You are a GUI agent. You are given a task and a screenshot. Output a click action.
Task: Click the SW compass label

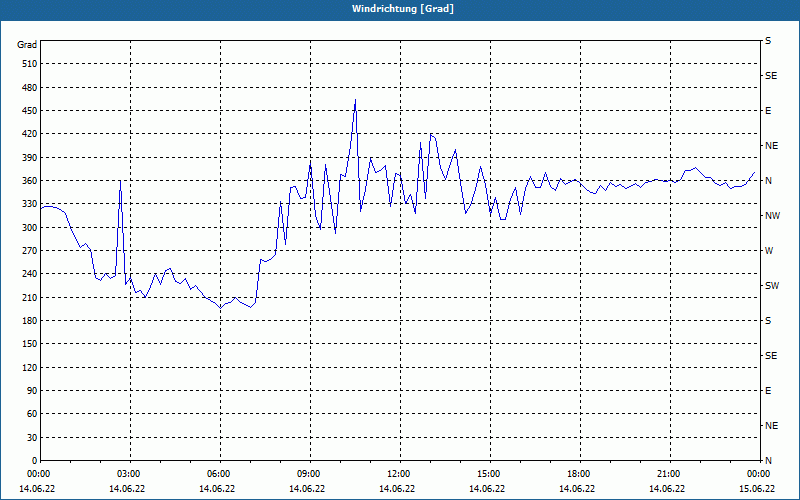click(x=772, y=286)
